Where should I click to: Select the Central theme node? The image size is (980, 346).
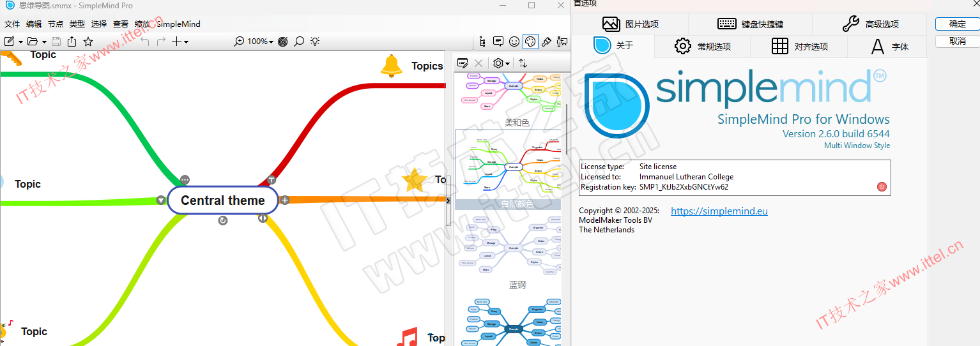tap(223, 200)
